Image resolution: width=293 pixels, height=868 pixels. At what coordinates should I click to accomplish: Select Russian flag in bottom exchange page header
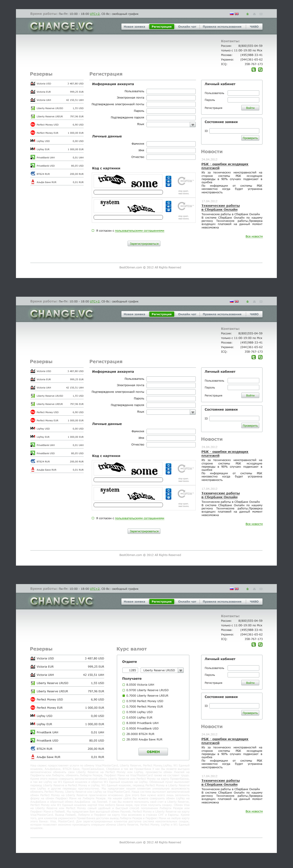(x=231, y=589)
